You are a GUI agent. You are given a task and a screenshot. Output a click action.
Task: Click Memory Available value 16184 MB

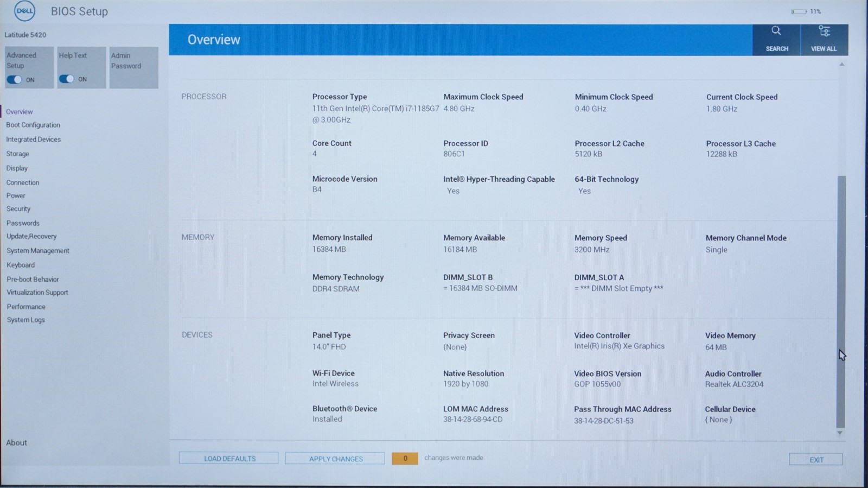(460, 250)
